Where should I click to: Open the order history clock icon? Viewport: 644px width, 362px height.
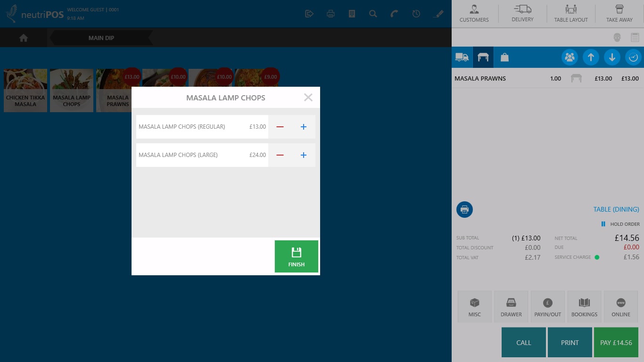[x=416, y=14]
